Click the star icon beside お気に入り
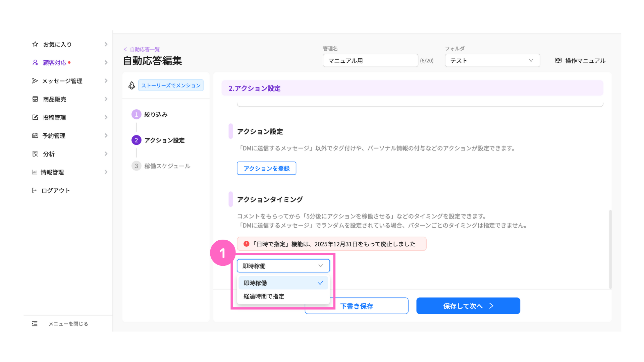Viewport: 644px width, 362px height. (x=35, y=44)
